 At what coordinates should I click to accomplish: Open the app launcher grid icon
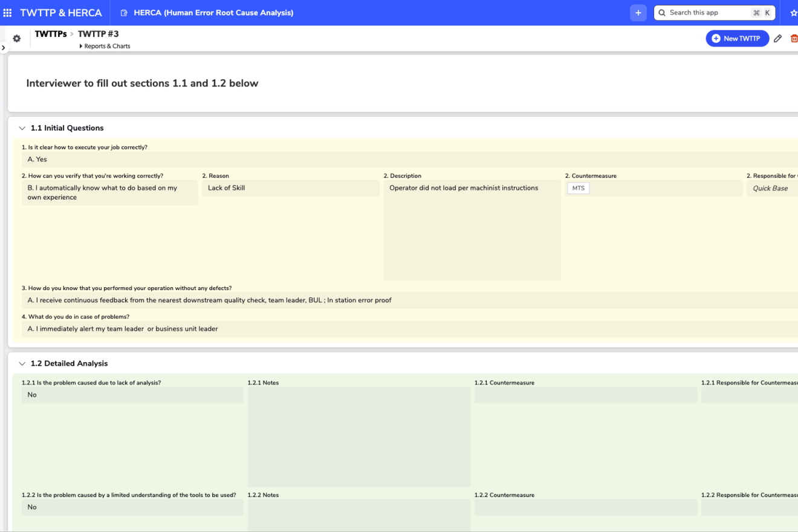point(8,13)
